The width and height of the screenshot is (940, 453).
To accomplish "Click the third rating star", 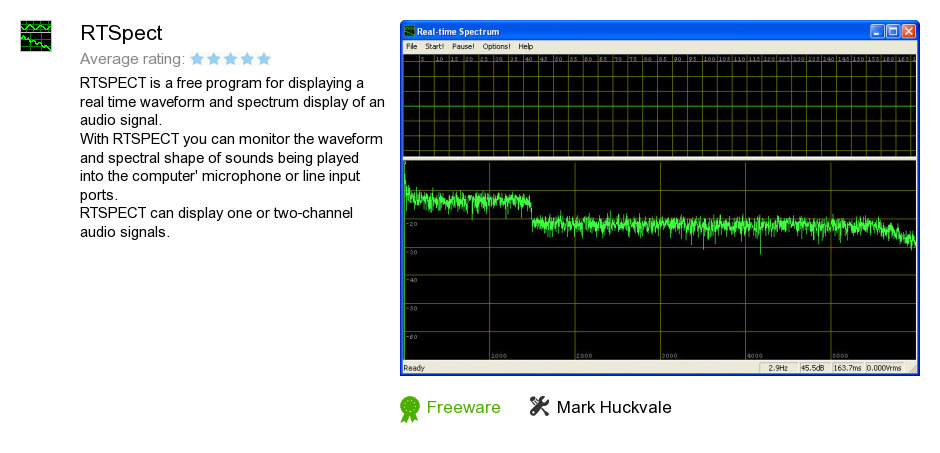I will point(230,59).
